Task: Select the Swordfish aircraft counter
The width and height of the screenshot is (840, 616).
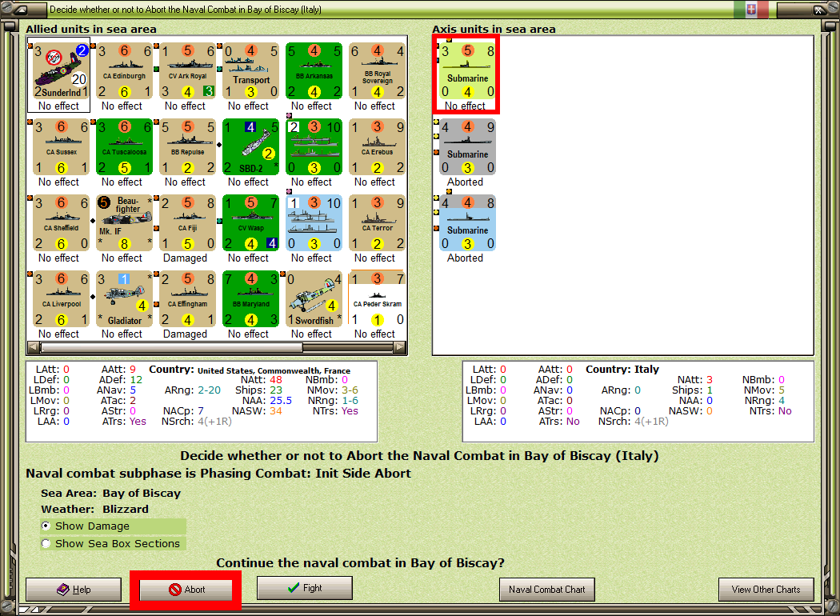Action: (314, 299)
